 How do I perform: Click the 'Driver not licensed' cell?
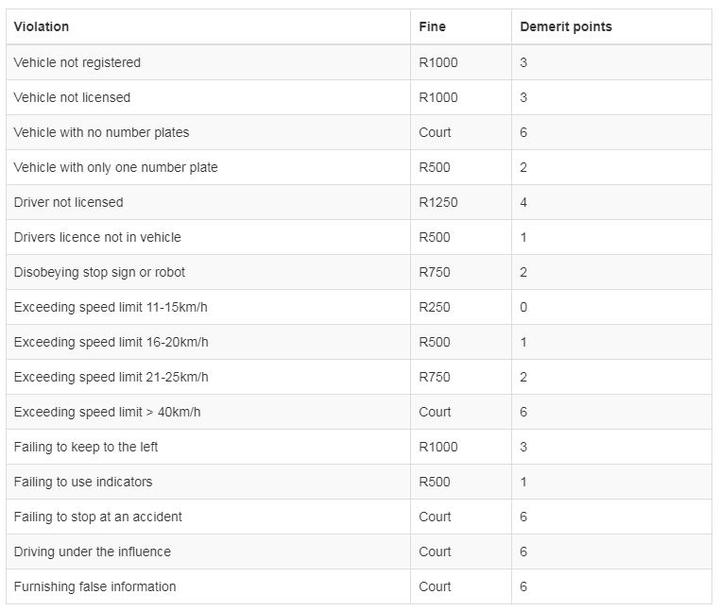coord(68,202)
